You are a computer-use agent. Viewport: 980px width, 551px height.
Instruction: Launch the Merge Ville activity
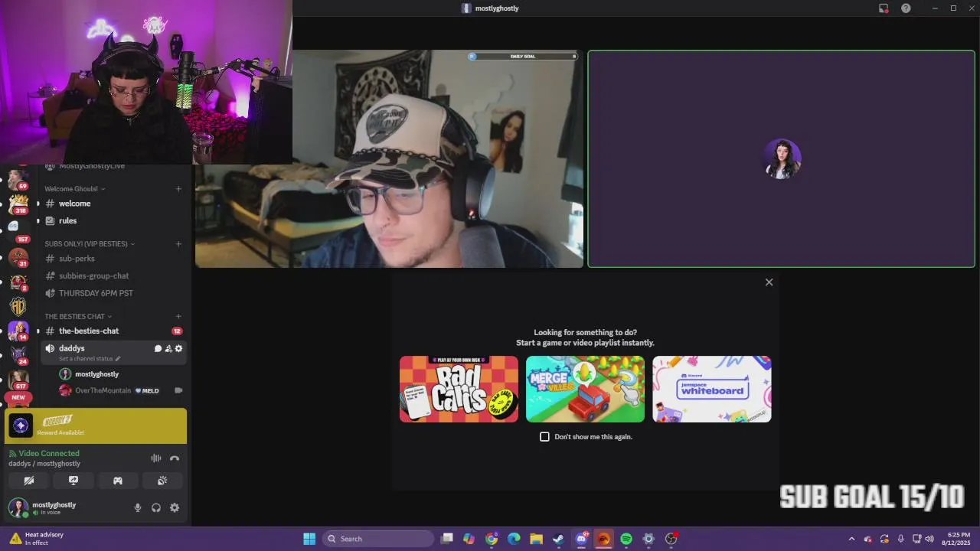(x=585, y=389)
